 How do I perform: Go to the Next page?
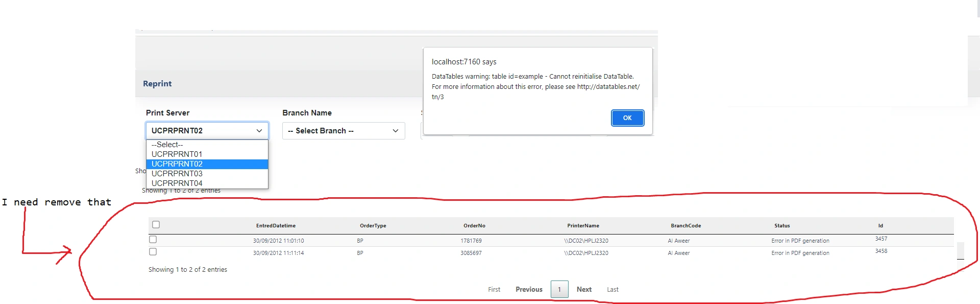[584, 290]
